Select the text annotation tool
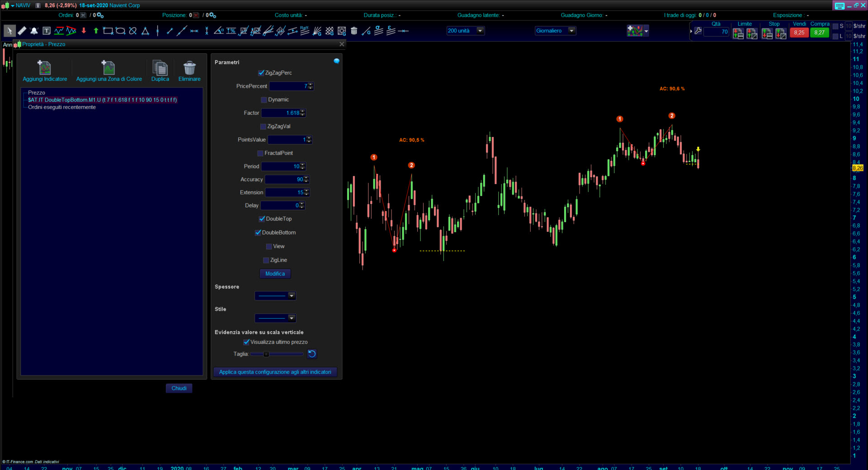 click(47, 30)
